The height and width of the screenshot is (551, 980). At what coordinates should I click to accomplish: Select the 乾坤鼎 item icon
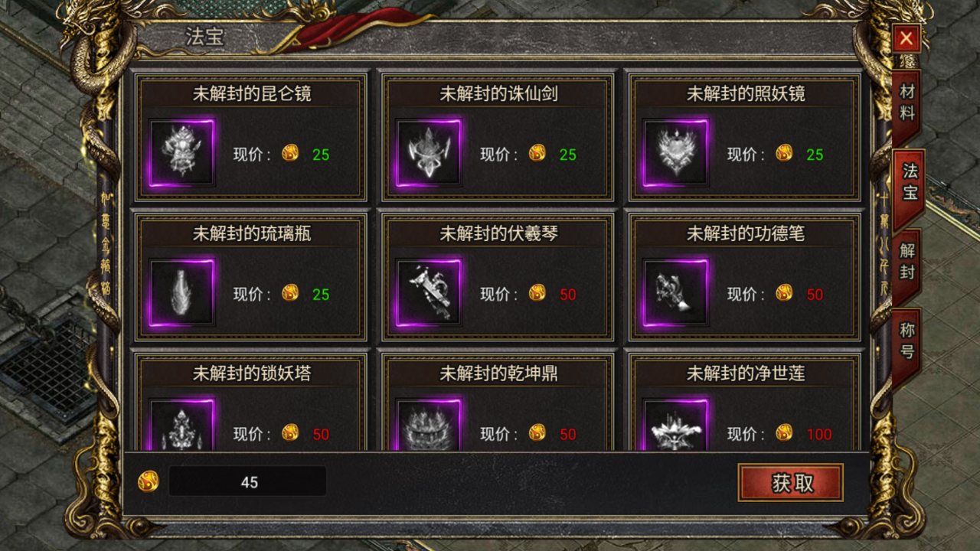pyautogui.click(x=429, y=425)
